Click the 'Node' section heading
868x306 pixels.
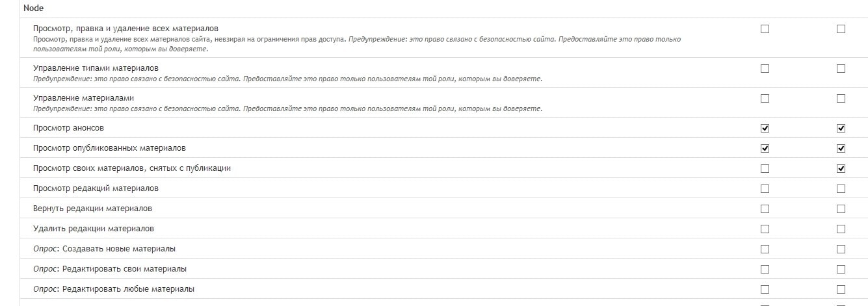(x=33, y=8)
